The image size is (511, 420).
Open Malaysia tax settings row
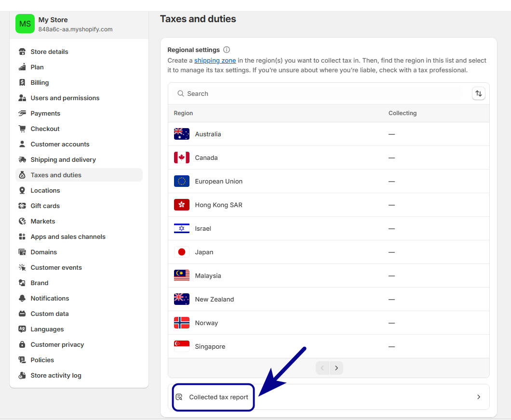pos(328,276)
